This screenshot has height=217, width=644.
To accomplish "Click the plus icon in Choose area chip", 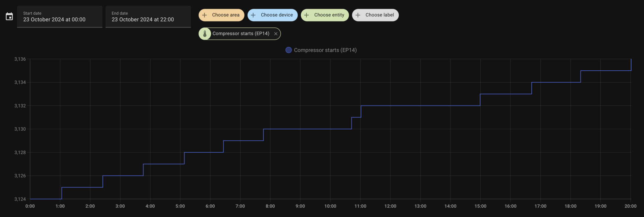I will (204, 15).
